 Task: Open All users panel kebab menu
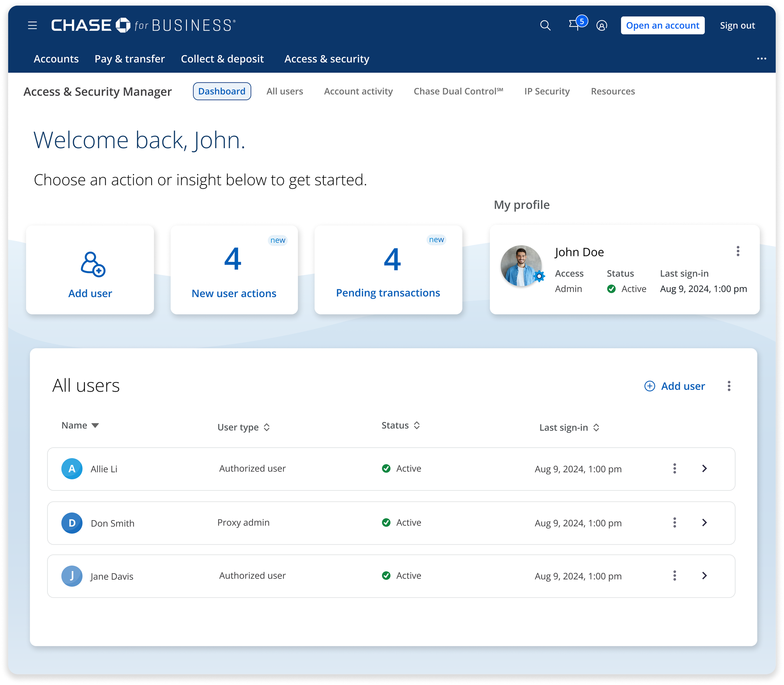[729, 386]
